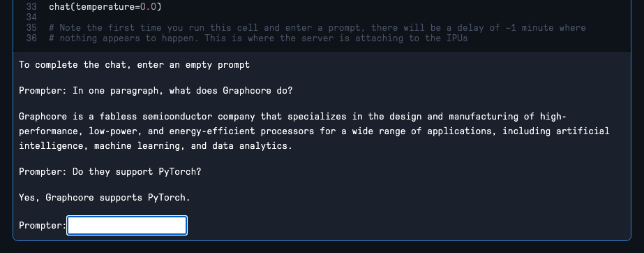Click line number 35 in the gutter
Image resolution: width=644 pixels, height=253 pixels.
31,27
